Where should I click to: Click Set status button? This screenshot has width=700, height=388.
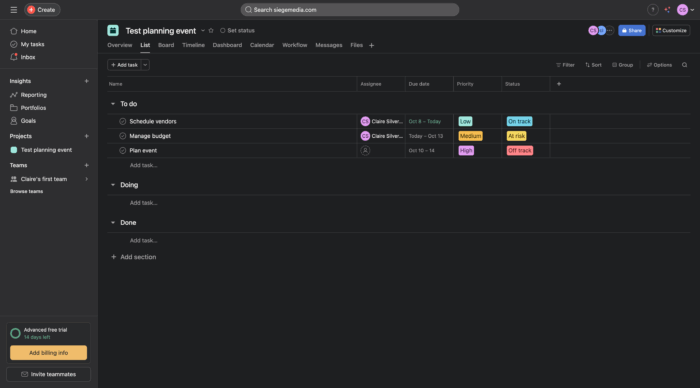tap(237, 30)
